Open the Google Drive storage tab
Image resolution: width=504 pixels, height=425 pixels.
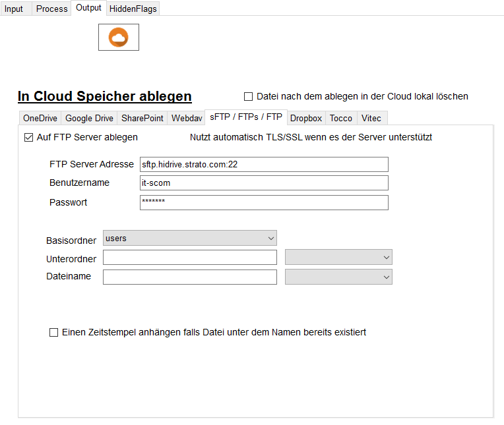click(x=89, y=119)
